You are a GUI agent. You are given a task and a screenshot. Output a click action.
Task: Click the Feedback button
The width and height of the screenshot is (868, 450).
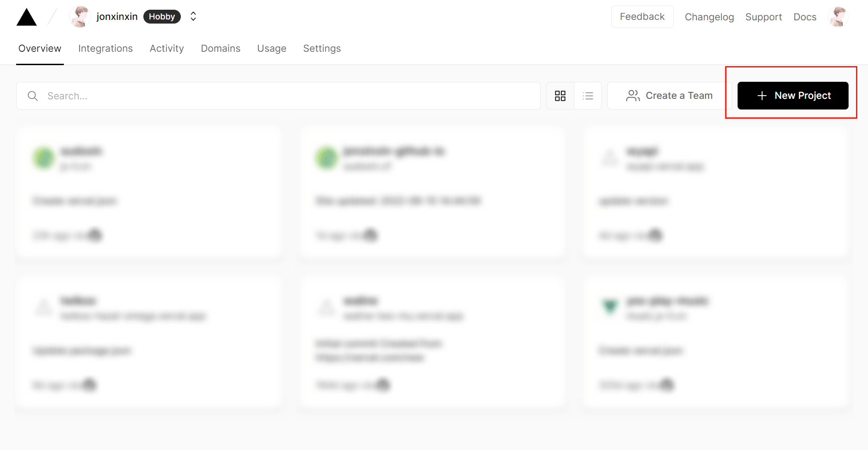pyautogui.click(x=642, y=17)
